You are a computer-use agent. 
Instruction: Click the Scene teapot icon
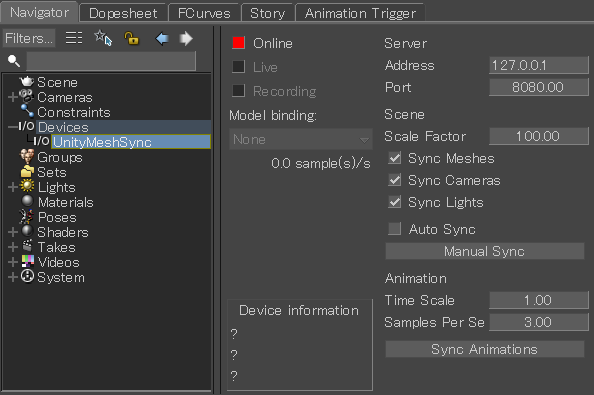coord(27,81)
